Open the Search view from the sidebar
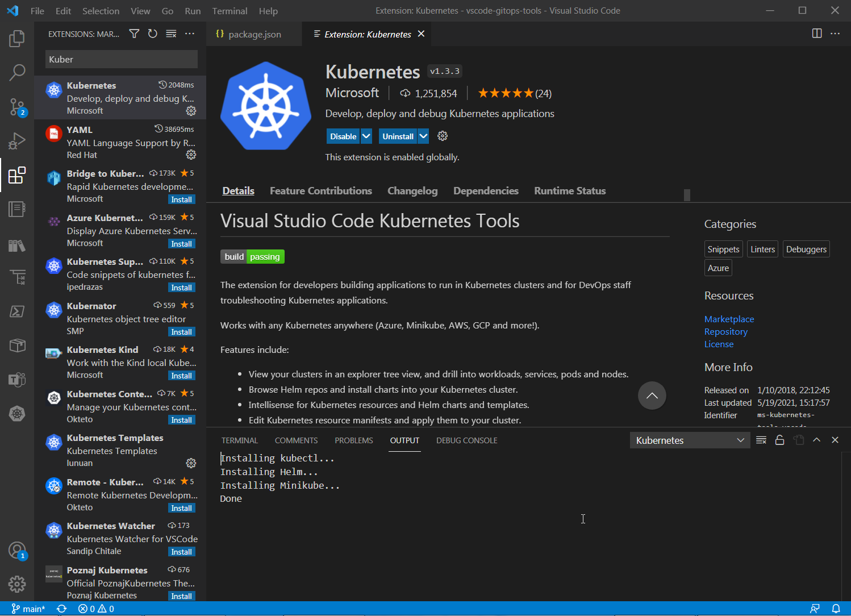851x616 pixels. coord(17,73)
